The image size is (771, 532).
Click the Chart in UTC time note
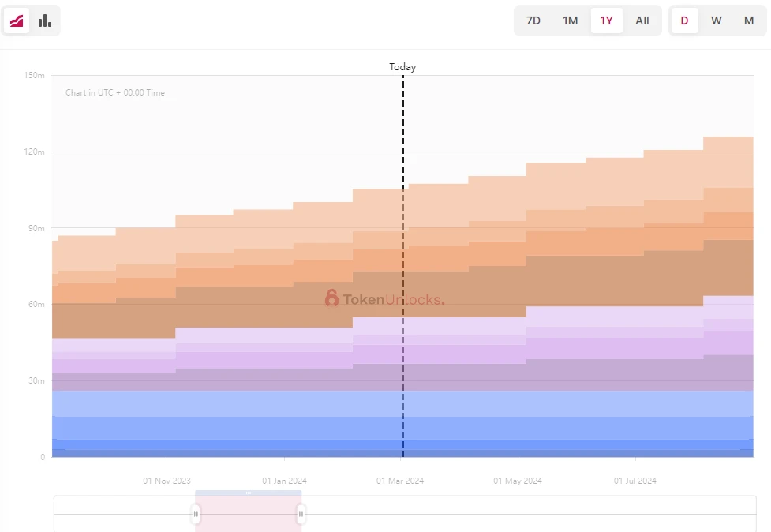[x=115, y=92]
